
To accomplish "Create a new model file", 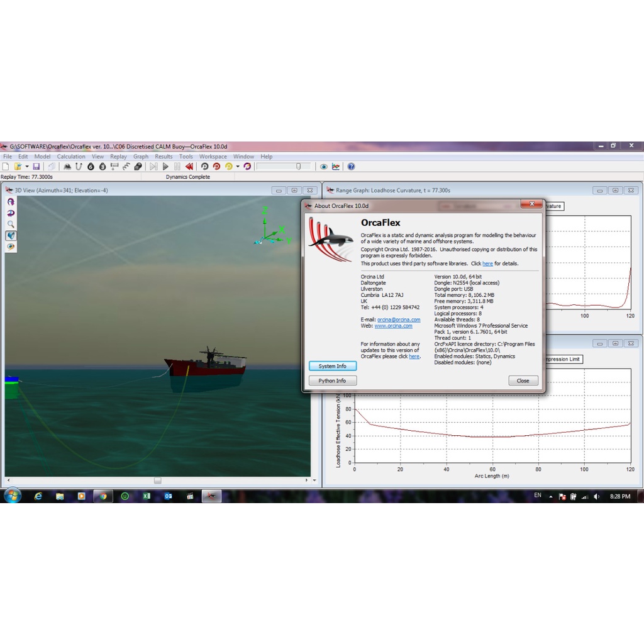I will click(6, 166).
